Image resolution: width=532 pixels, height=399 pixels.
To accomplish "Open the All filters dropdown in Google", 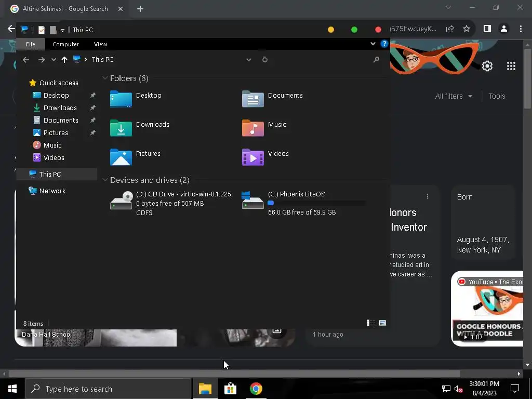I will coord(454,96).
